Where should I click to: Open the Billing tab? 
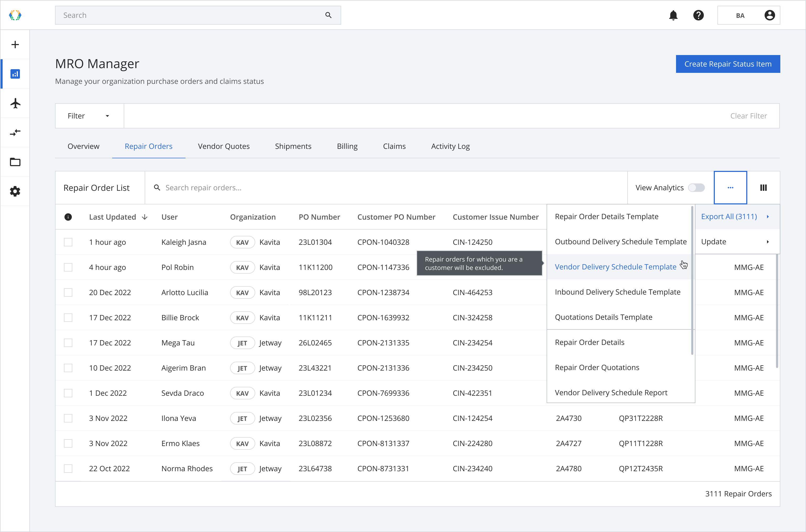347,146
